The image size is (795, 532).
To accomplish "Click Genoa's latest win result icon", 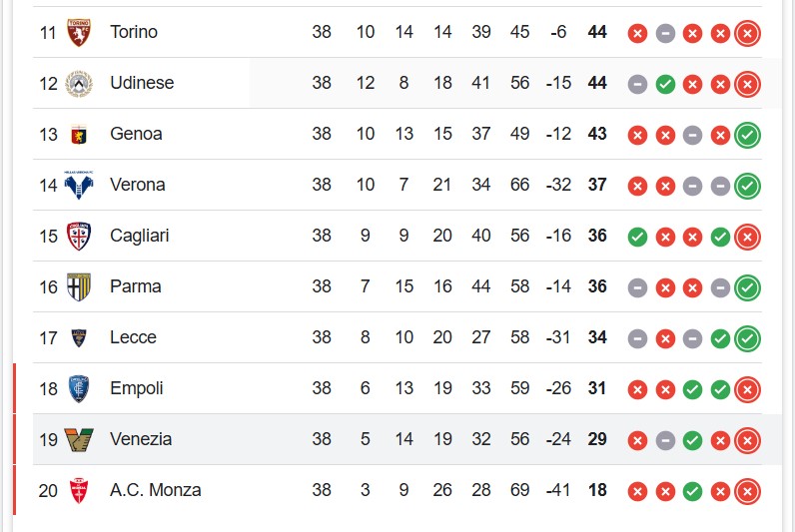I will click(x=747, y=135).
